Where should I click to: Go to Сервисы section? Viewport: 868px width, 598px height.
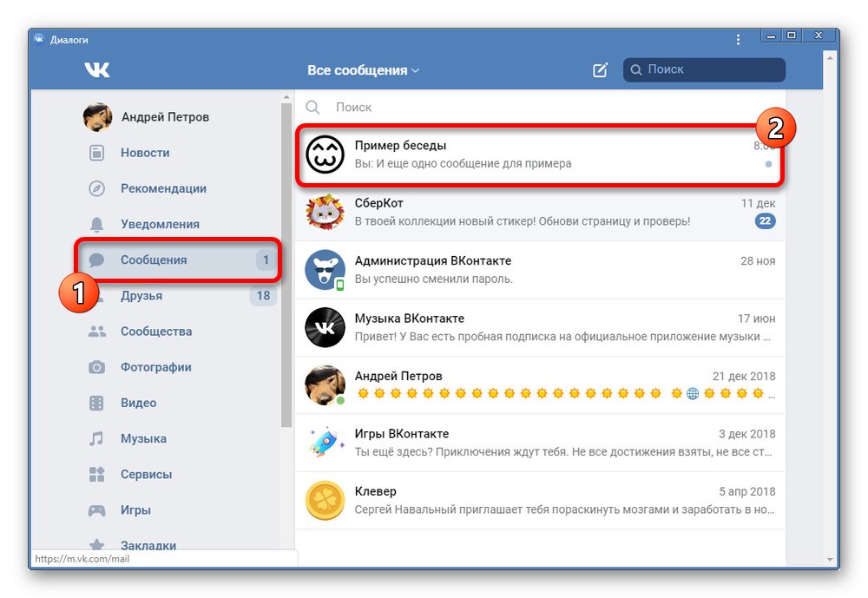tap(146, 474)
